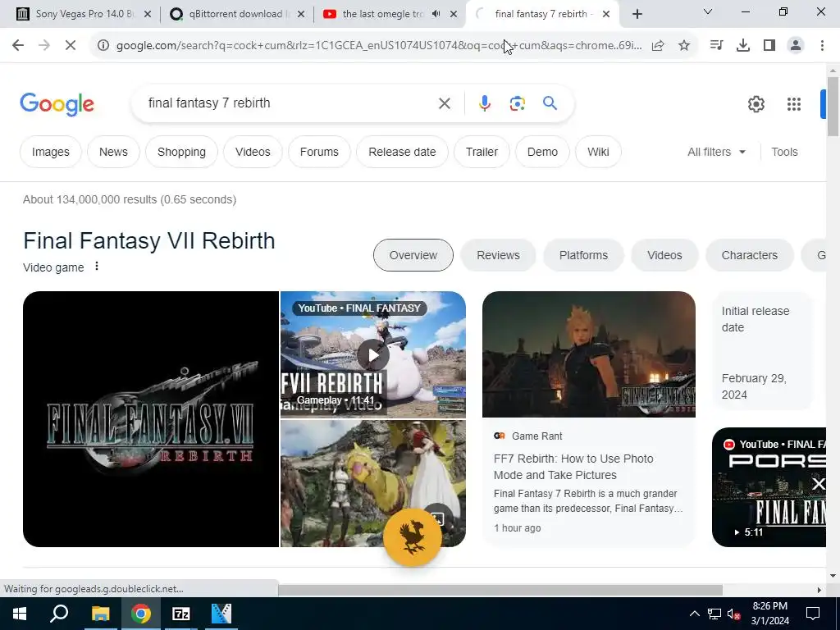View site information icon in address bar
The width and height of the screenshot is (840, 630).
(x=103, y=46)
